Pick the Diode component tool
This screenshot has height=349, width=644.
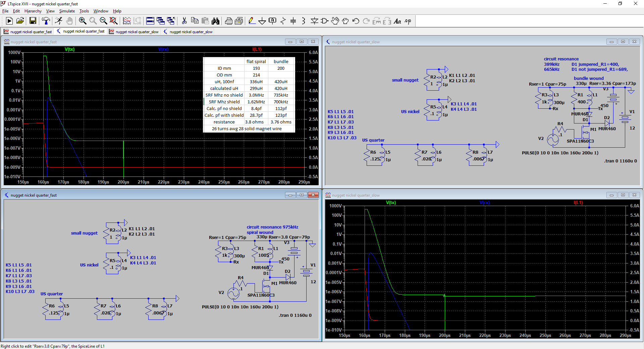point(314,21)
